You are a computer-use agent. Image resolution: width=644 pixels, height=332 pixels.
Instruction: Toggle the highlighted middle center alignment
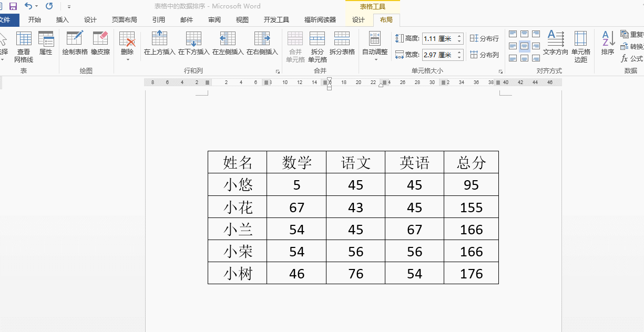click(x=524, y=46)
